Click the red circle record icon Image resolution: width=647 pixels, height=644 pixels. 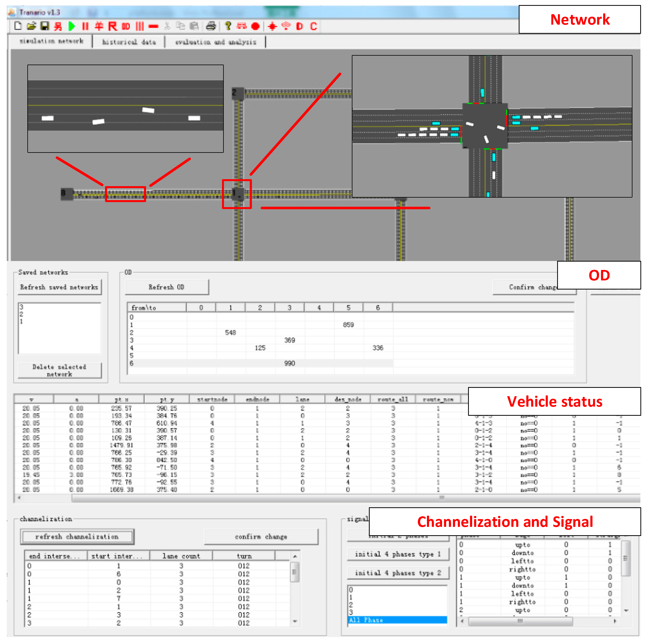[256, 26]
